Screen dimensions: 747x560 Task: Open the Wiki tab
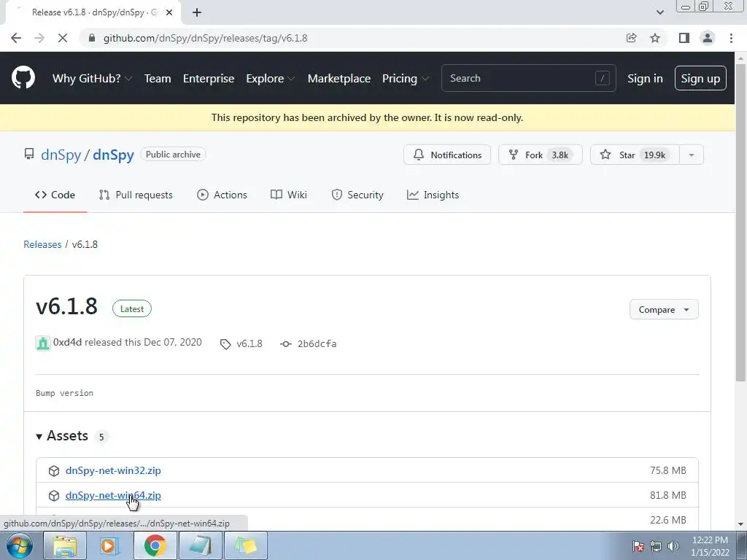pyautogui.click(x=289, y=195)
